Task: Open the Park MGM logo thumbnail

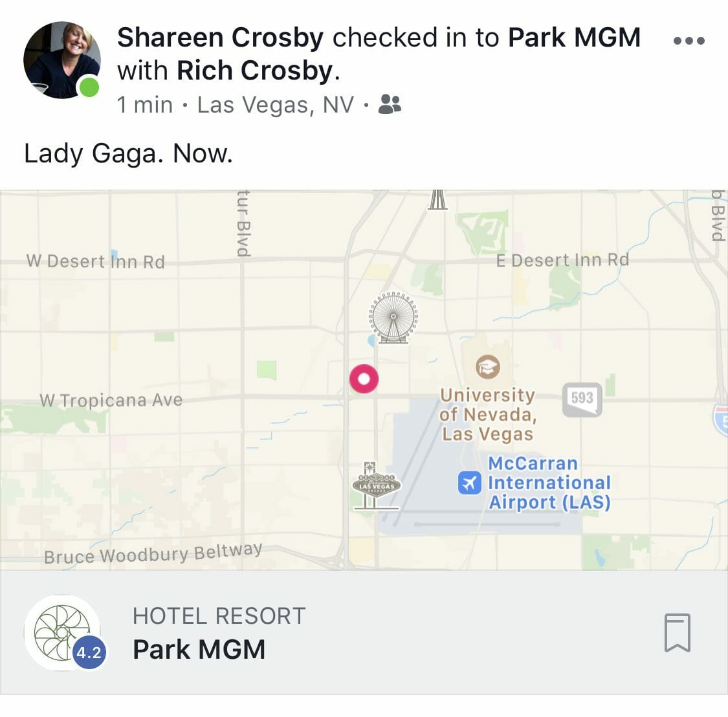Action: coord(62,632)
